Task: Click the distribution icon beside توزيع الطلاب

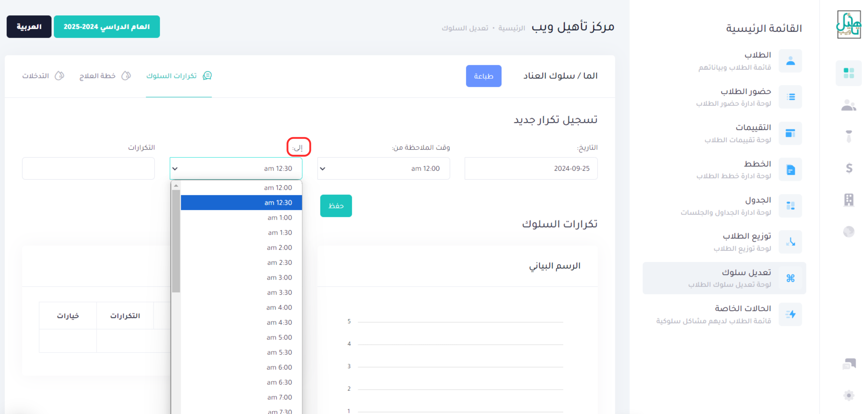Action: click(790, 242)
